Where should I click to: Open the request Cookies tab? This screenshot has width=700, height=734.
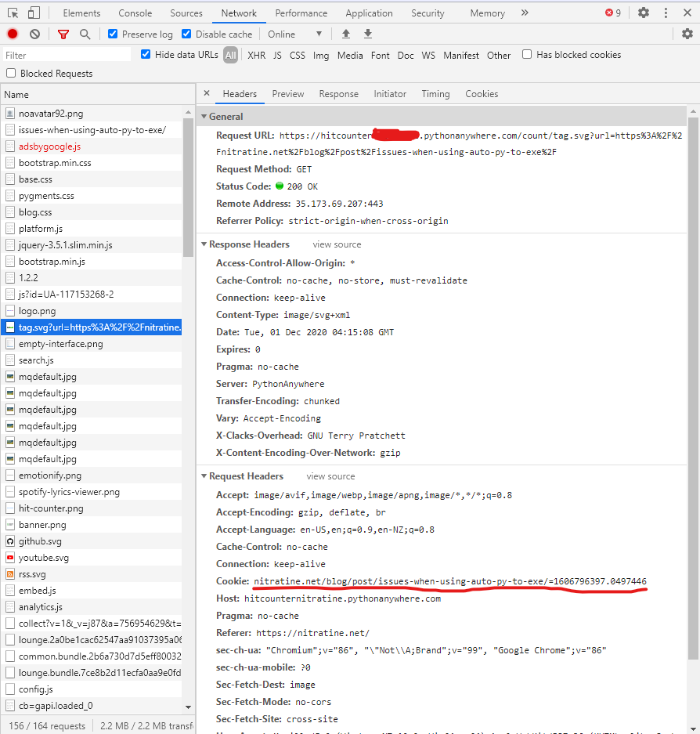point(482,94)
